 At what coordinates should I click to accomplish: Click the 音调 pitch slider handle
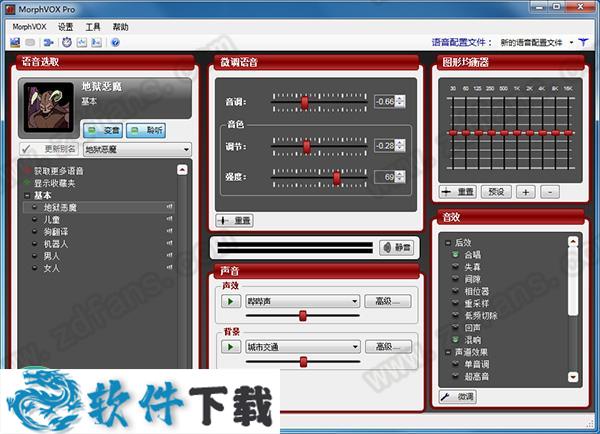tap(305, 103)
